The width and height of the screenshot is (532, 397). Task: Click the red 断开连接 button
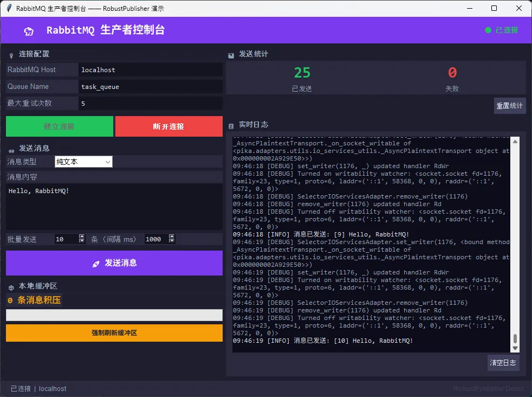pyautogui.click(x=168, y=126)
